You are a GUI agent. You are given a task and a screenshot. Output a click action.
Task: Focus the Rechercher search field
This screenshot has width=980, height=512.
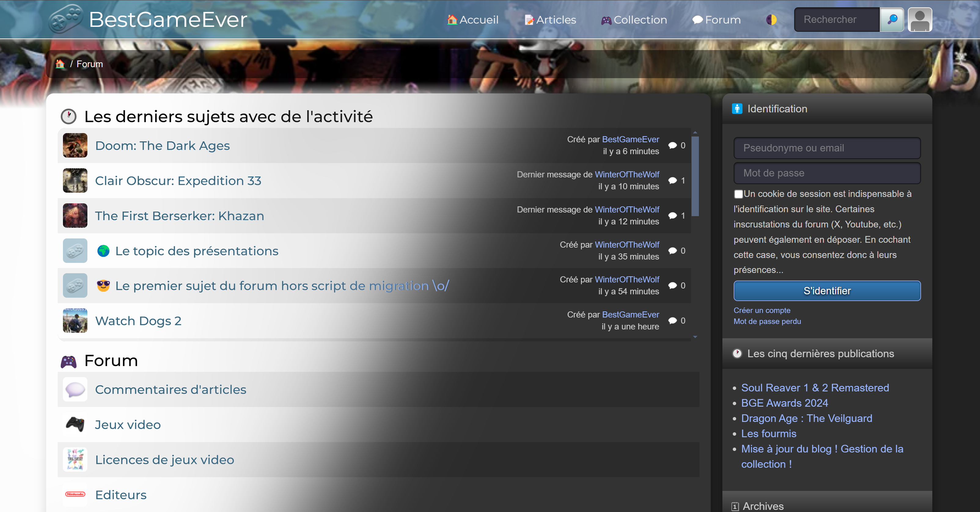click(837, 19)
